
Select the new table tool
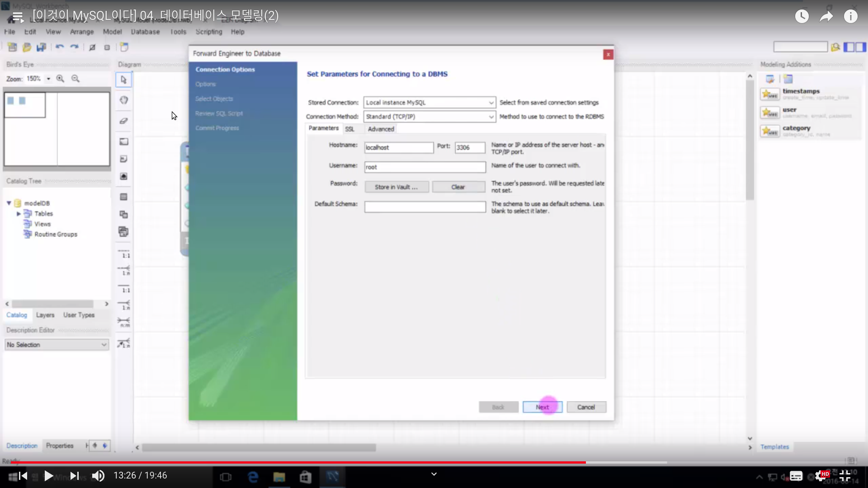coord(123,197)
